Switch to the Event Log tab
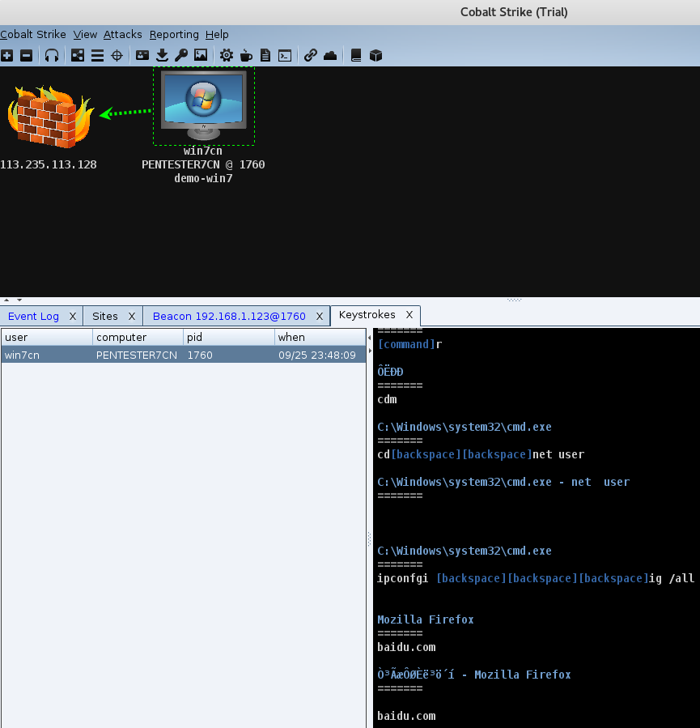This screenshot has height=728, width=700. click(33, 316)
